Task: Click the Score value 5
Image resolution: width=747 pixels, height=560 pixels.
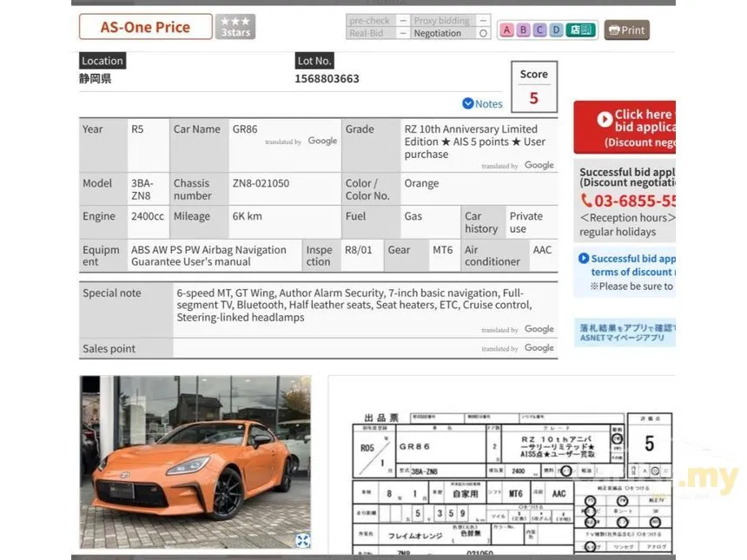Action: coord(533,98)
